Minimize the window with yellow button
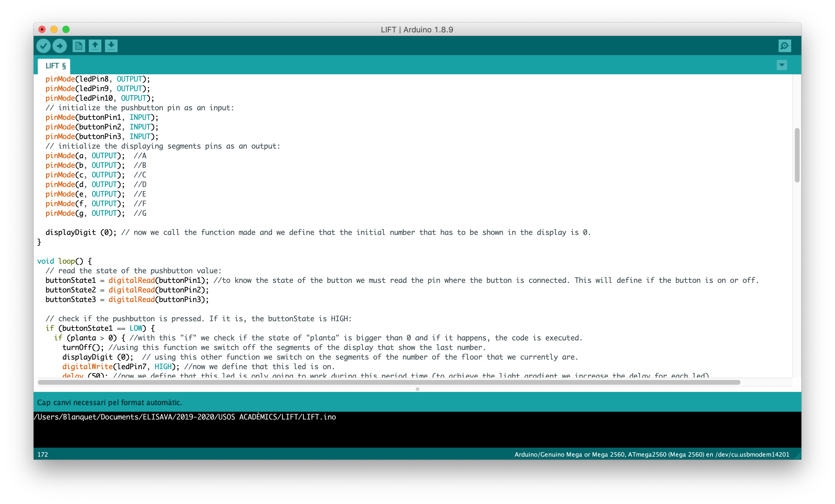Screen dimensions: 835x504 click(x=54, y=29)
